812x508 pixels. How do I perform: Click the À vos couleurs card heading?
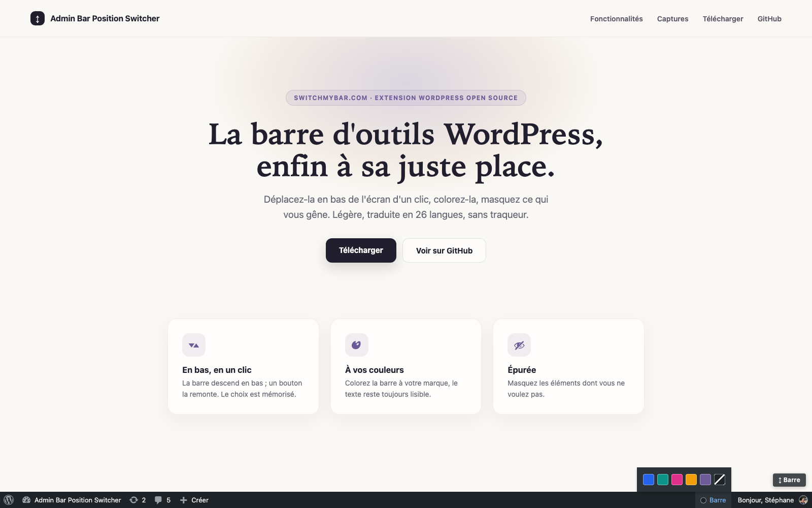coord(375,370)
